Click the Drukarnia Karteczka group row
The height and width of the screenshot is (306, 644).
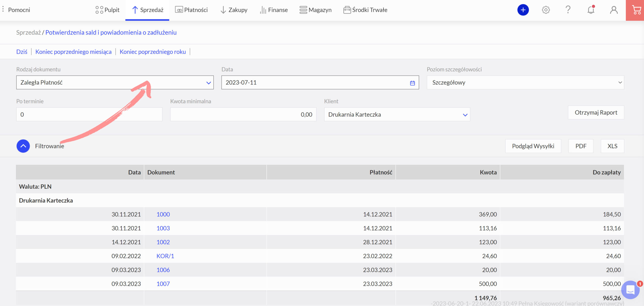pos(320,200)
